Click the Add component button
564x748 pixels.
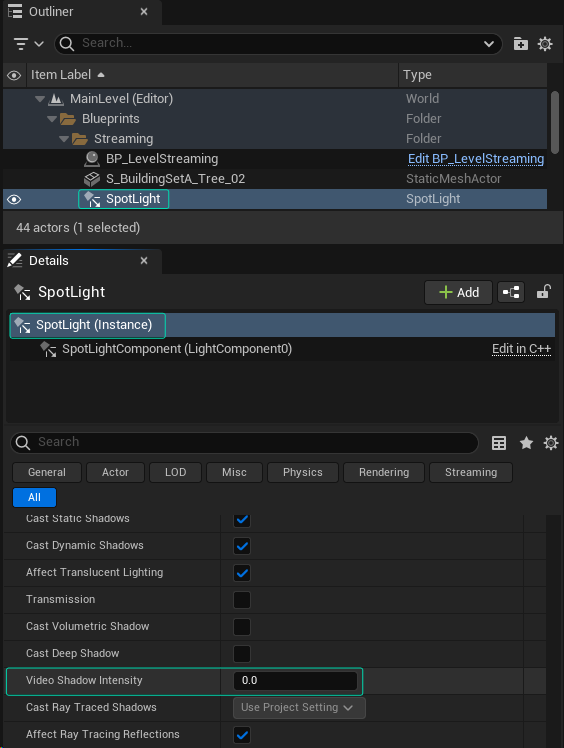coord(458,292)
